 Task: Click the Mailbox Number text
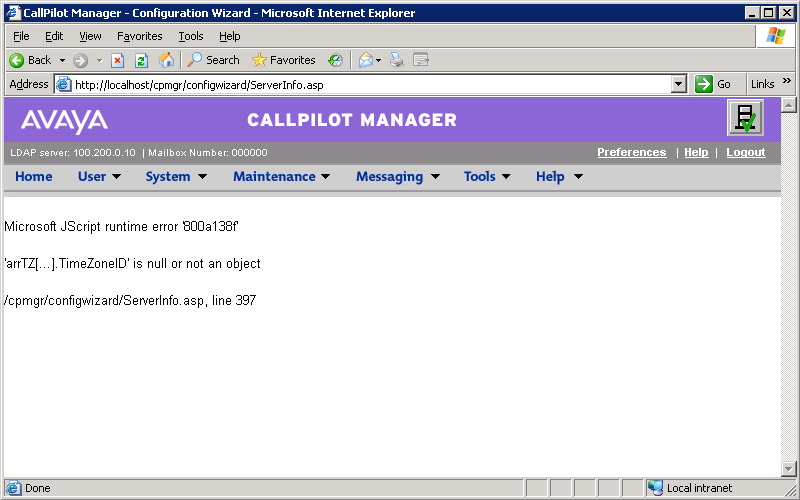click(x=208, y=153)
